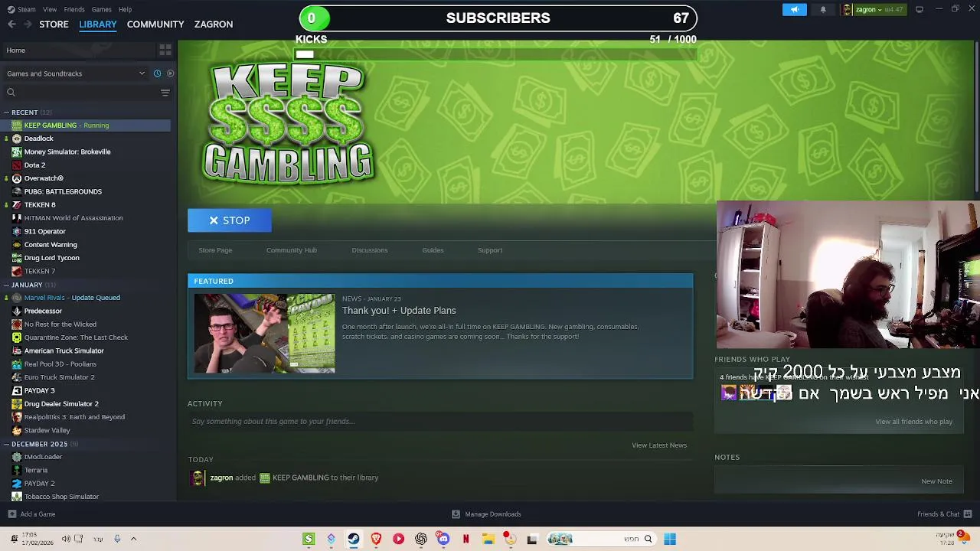The height and width of the screenshot is (551, 980).
Task: Expand hidden system tray icons chevron
Action: coord(133,539)
